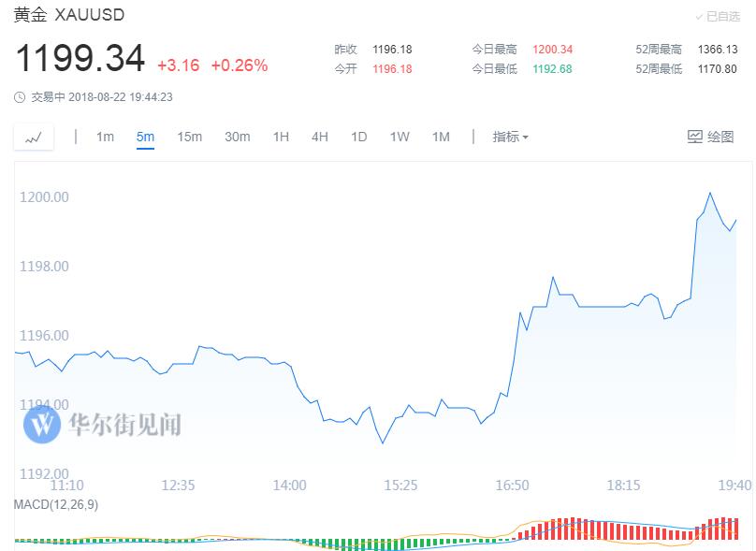This screenshot has width=756, height=551.
Task: Select the 1M monthly interval
Action: tap(441, 137)
